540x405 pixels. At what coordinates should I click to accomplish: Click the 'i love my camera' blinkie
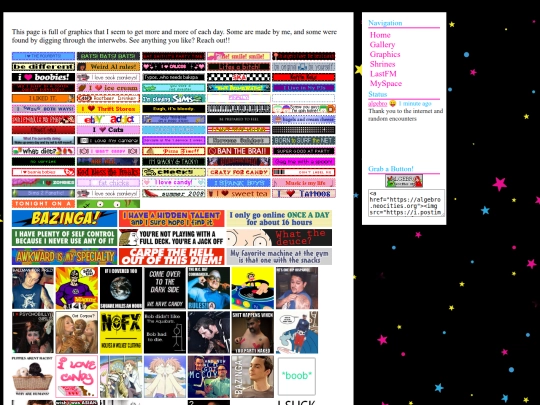(108, 141)
